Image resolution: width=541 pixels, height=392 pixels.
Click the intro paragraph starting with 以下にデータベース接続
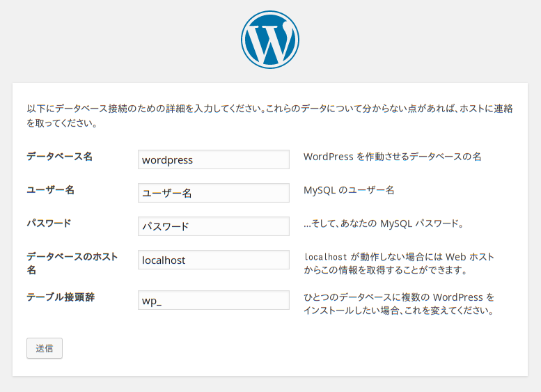[270, 116]
